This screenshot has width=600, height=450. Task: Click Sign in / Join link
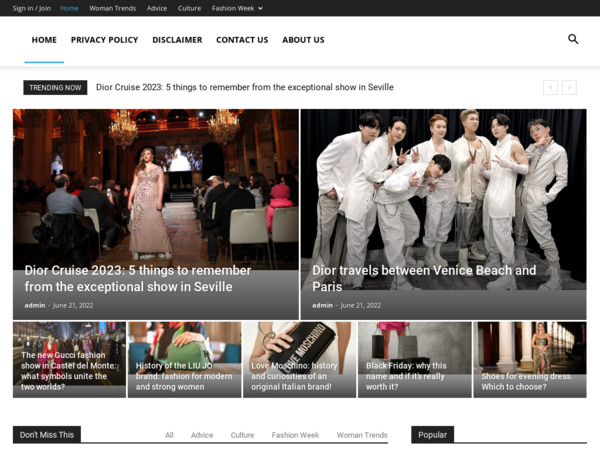32,8
